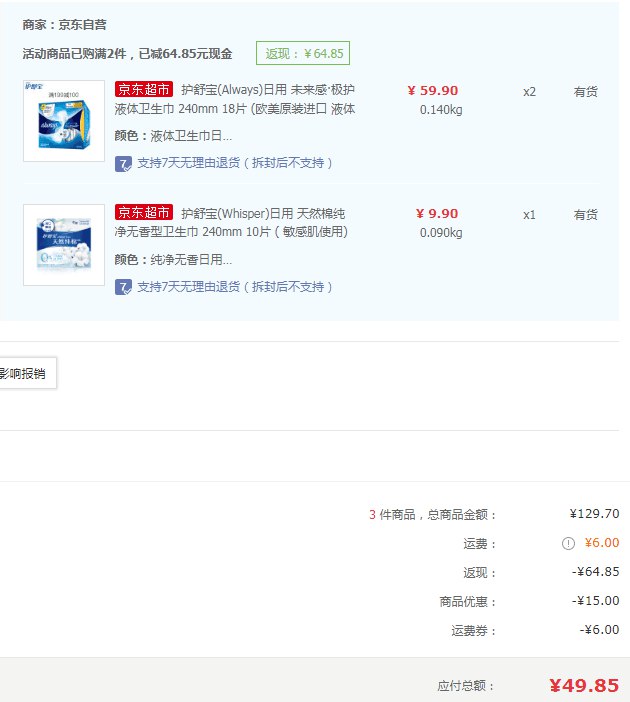This screenshot has height=702, width=630.
Task: Open the 护舒宝(Always)日用 product title link
Action: 267,99
